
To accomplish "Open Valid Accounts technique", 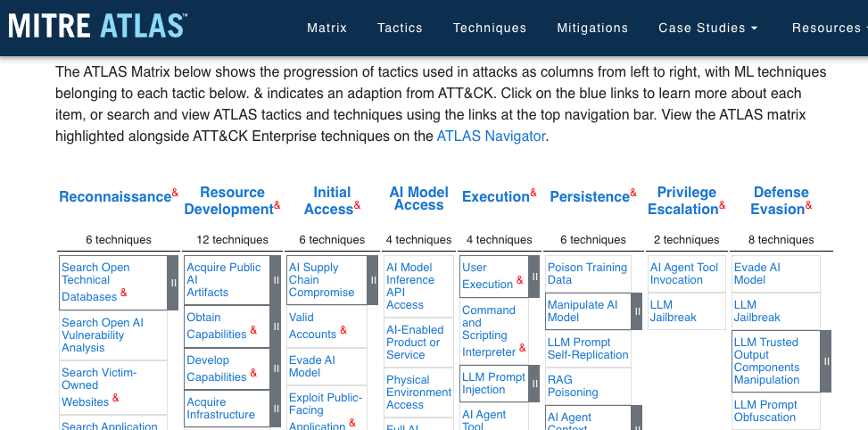I will pyautogui.click(x=313, y=326).
